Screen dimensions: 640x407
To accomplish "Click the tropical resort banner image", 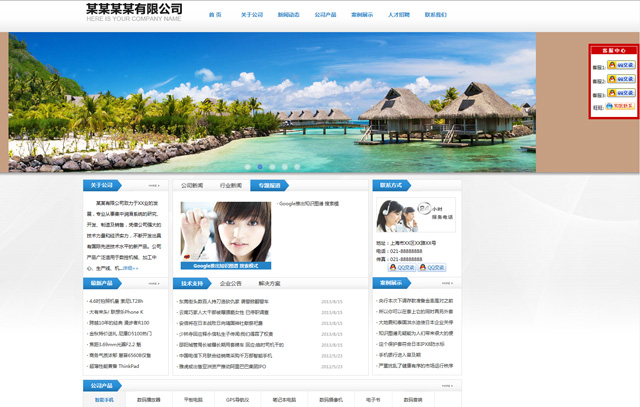I will pos(272,102).
